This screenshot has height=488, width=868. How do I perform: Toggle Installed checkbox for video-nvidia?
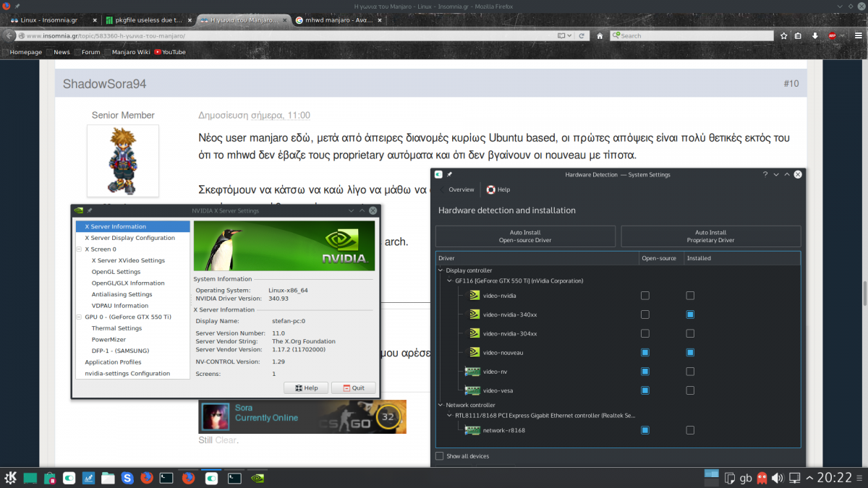[x=690, y=296]
